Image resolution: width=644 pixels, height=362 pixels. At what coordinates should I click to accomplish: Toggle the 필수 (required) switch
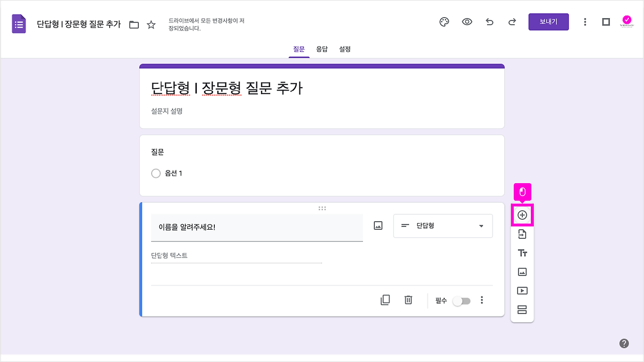461,300
